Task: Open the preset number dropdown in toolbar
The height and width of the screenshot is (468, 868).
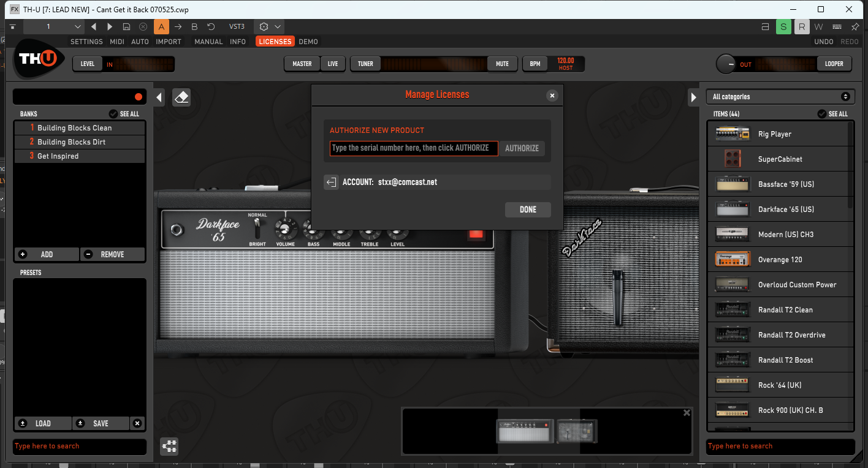Action: tap(54, 27)
